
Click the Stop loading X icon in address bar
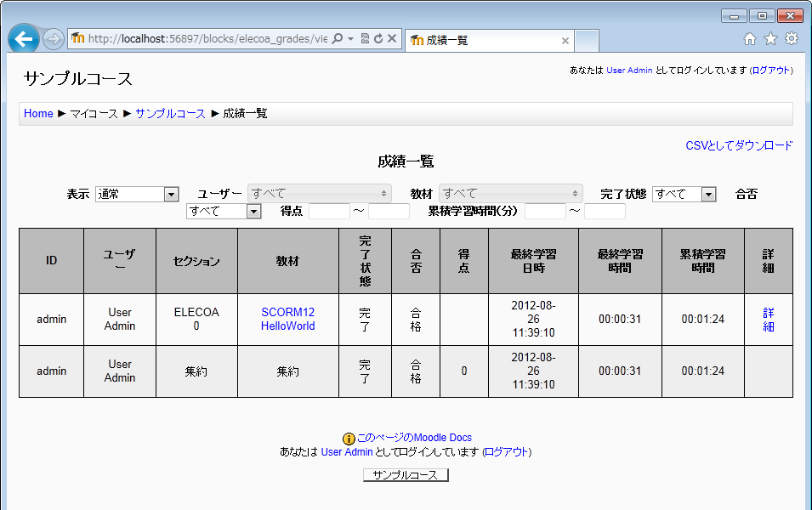click(x=392, y=38)
